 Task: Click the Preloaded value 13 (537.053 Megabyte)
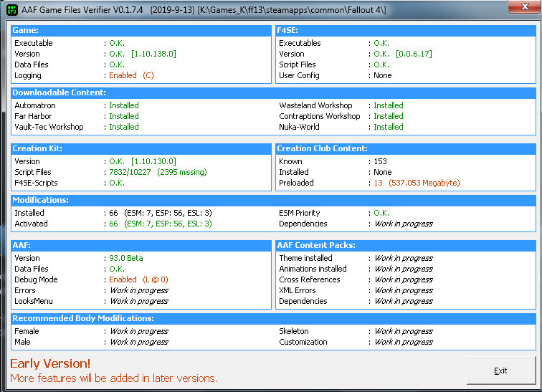tap(417, 183)
